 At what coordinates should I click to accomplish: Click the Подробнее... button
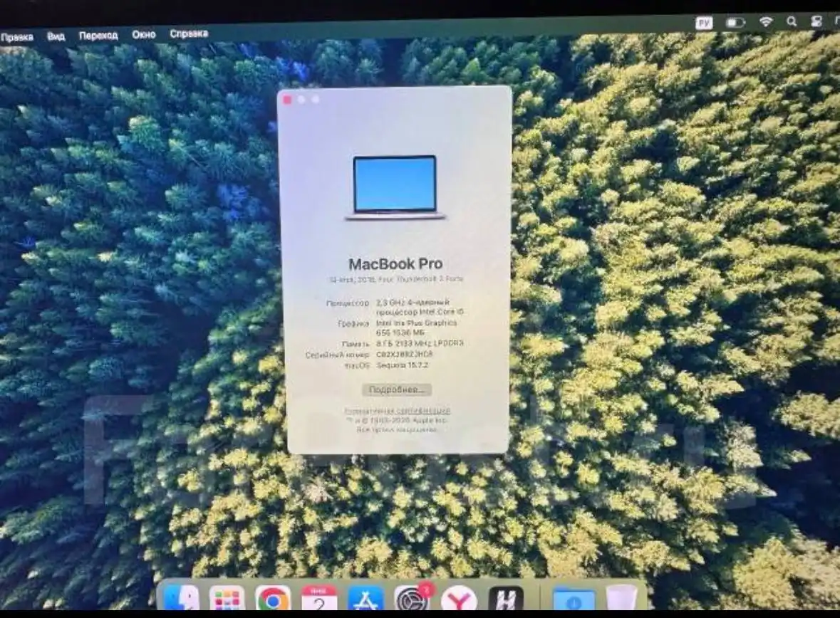point(396,389)
